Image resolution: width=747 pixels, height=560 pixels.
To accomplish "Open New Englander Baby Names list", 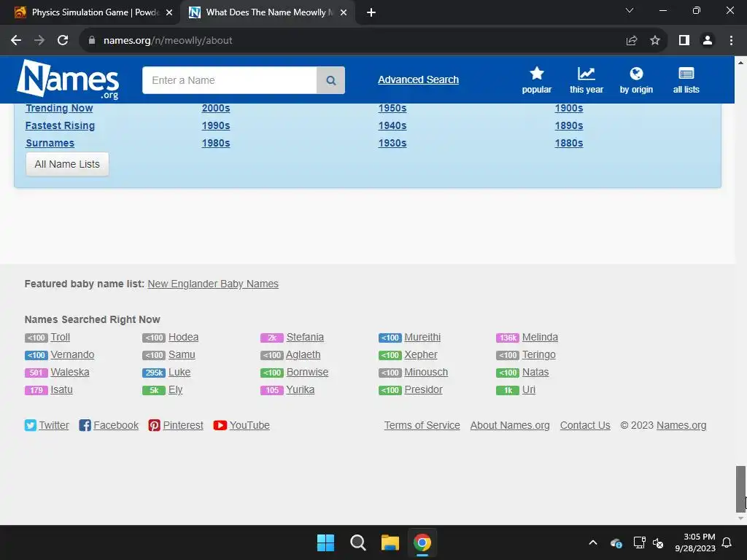I will 213,284.
